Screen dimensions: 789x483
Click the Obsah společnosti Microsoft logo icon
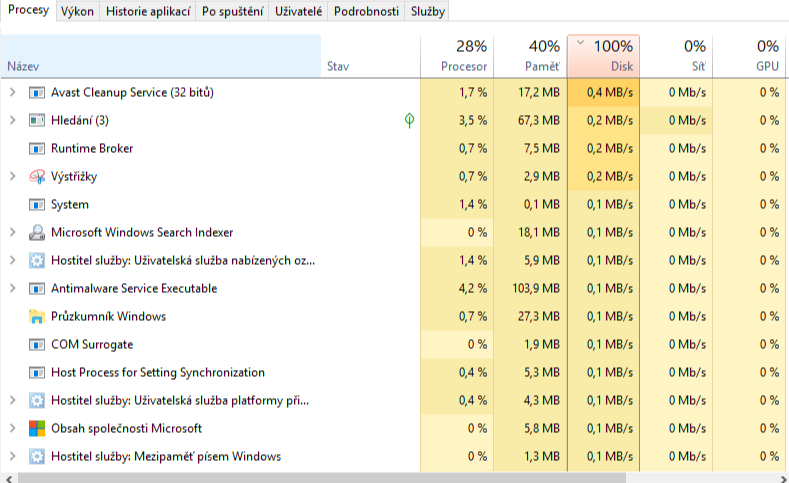tap(37, 428)
